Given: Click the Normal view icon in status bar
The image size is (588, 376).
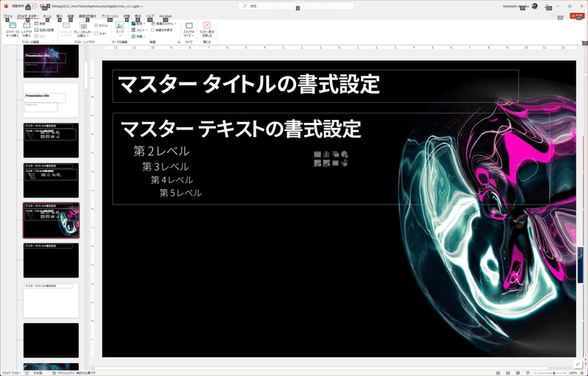Looking at the screenshot, I should [498, 373].
